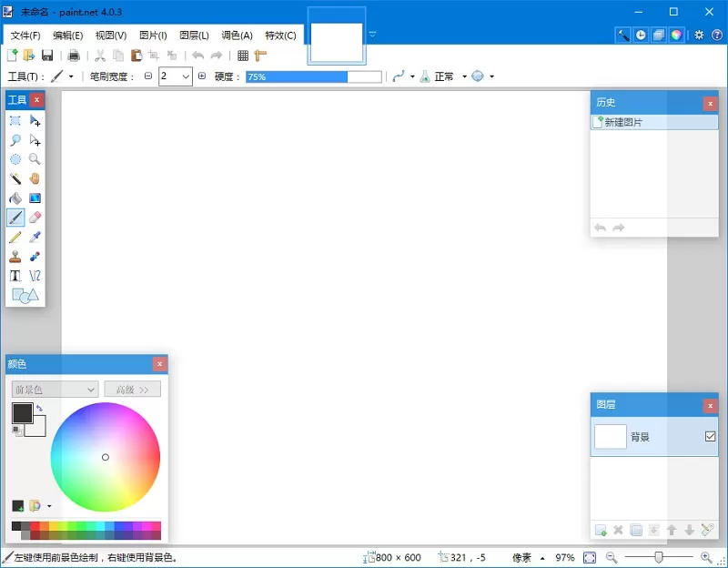Add new layer in Layers panel
Image resolution: width=728 pixels, height=568 pixels.
click(x=601, y=530)
